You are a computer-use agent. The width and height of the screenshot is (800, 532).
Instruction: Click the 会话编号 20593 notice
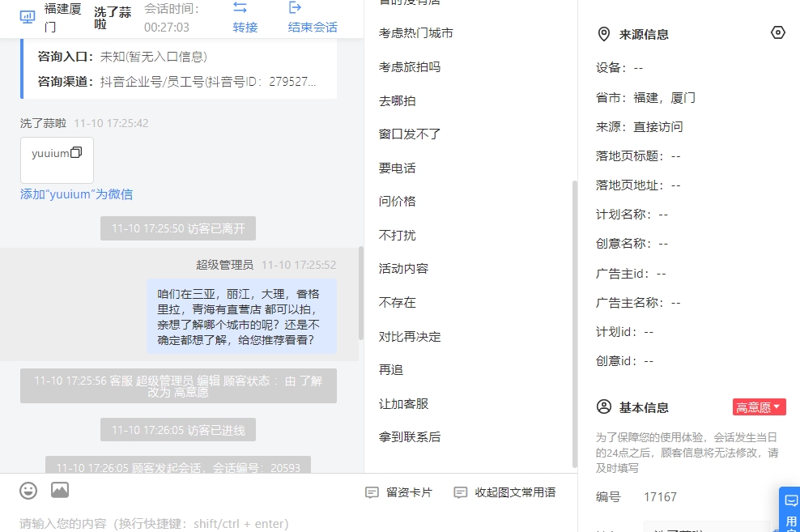[x=178, y=465]
